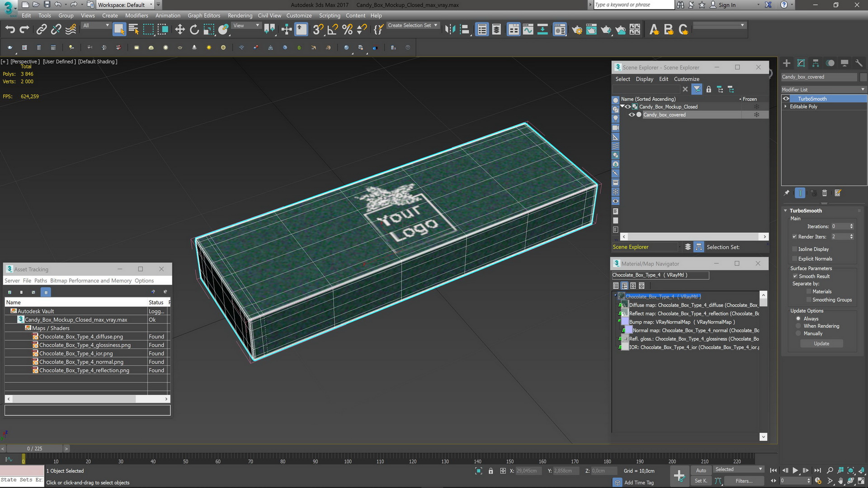The height and width of the screenshot is (488, 868).
Task: Click the TurboSmooth Update button
Action: 821,344
